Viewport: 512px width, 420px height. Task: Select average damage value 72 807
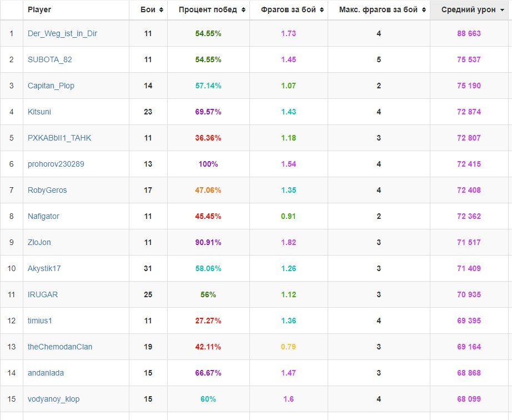point(469,138)
